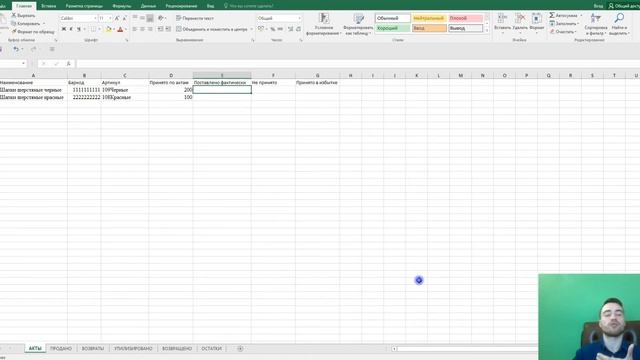
Task: Click the Copy (Копировать) button
Action: point(26,24)
